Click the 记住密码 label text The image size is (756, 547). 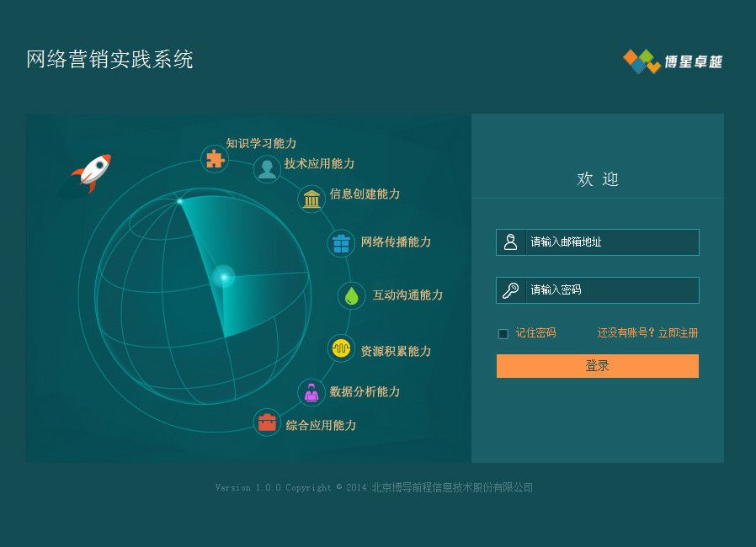535,332
